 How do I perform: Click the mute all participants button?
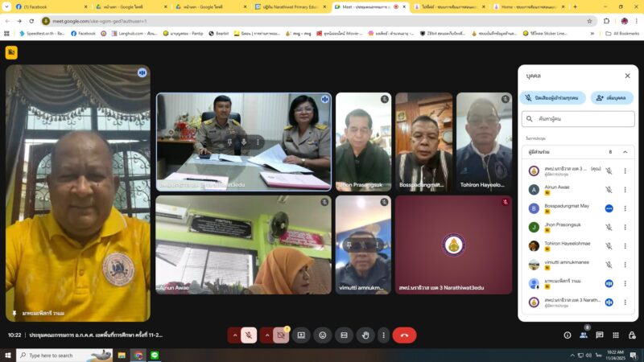[553, 97]
